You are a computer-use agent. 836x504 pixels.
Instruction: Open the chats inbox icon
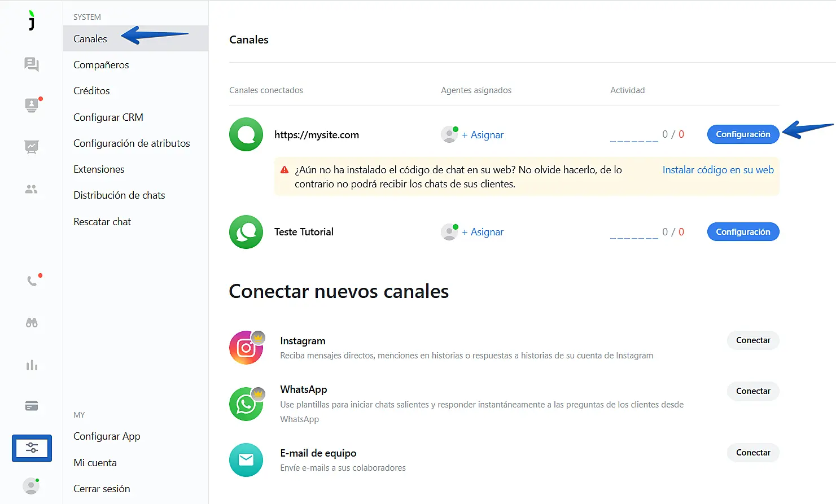coord(32,64)
